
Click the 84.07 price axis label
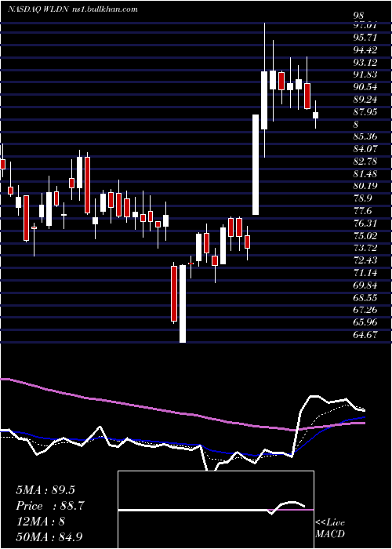point(365,149)
